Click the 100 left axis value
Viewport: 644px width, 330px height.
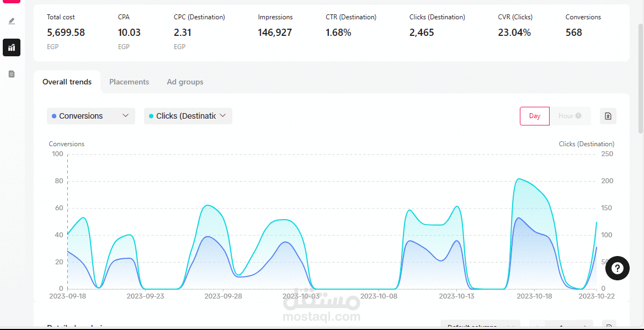(x=57, y=154)
